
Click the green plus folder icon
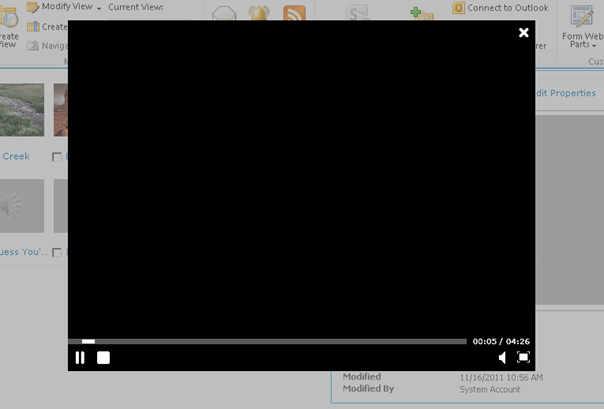pyautogui.click(x=422, y=13)
